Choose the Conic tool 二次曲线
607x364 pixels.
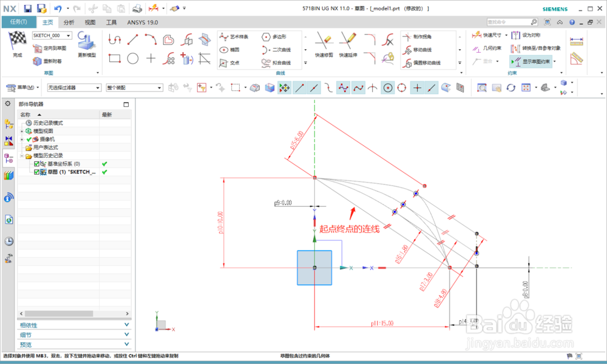tap(276, 50)
